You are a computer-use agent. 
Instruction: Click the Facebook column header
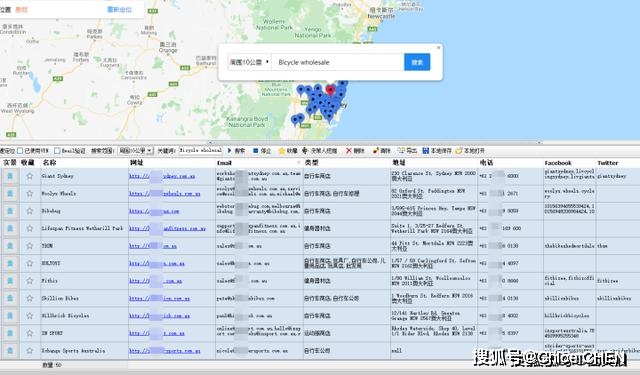click(558, 163)
